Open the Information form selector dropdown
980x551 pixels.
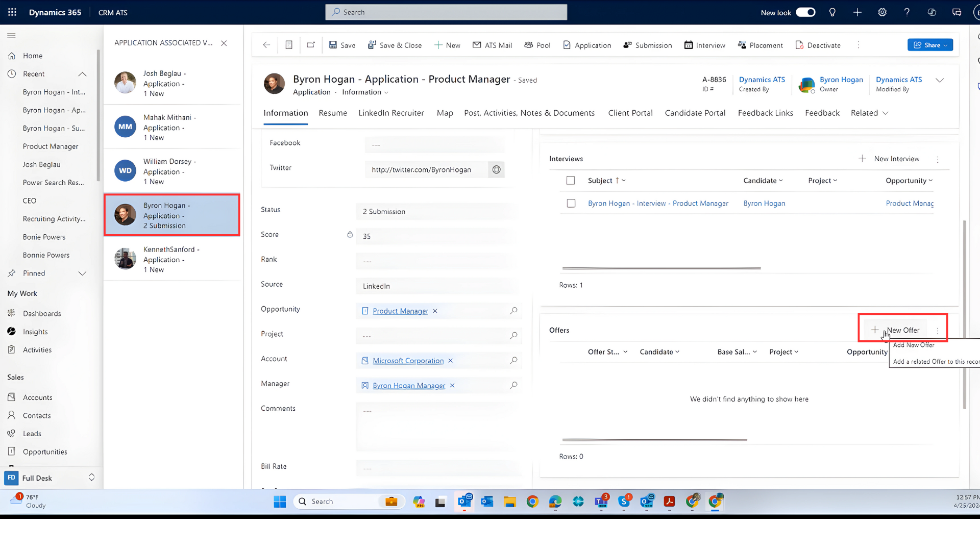[365, 92]
